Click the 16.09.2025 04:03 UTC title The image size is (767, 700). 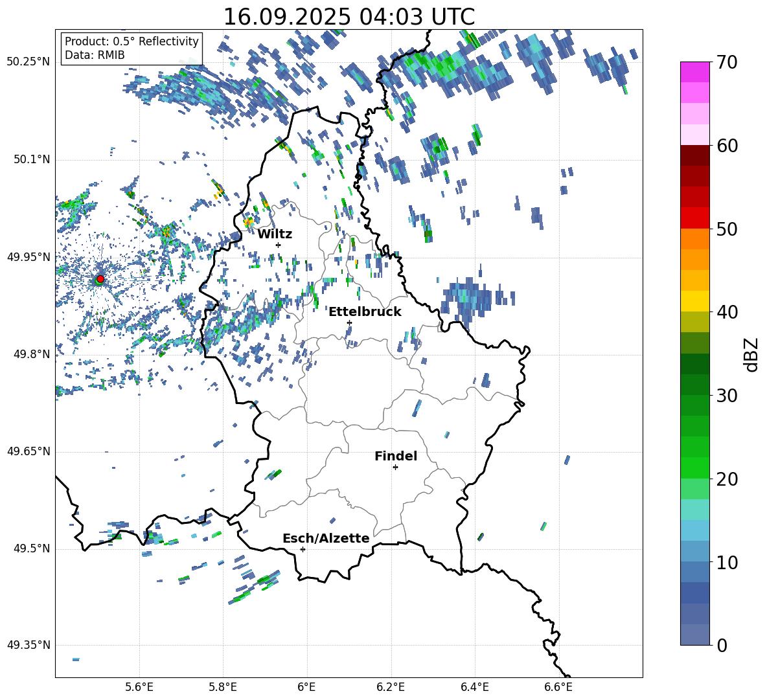click(x=349, y=17)
